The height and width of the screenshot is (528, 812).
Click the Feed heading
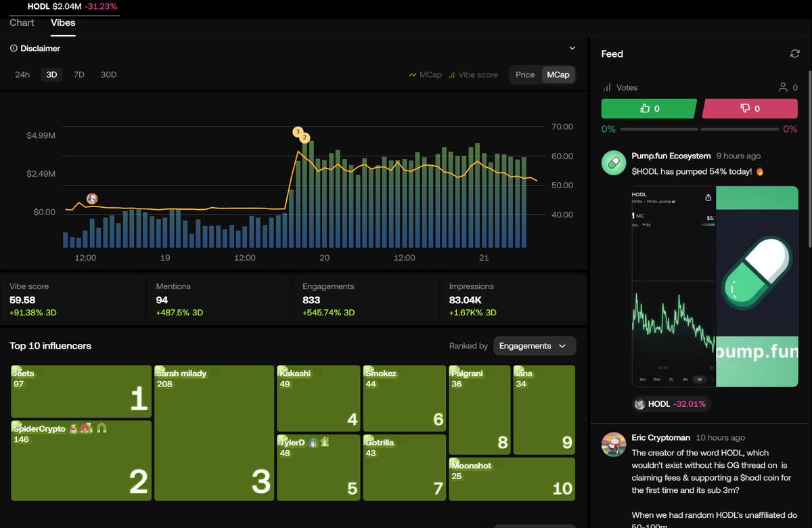612,54
